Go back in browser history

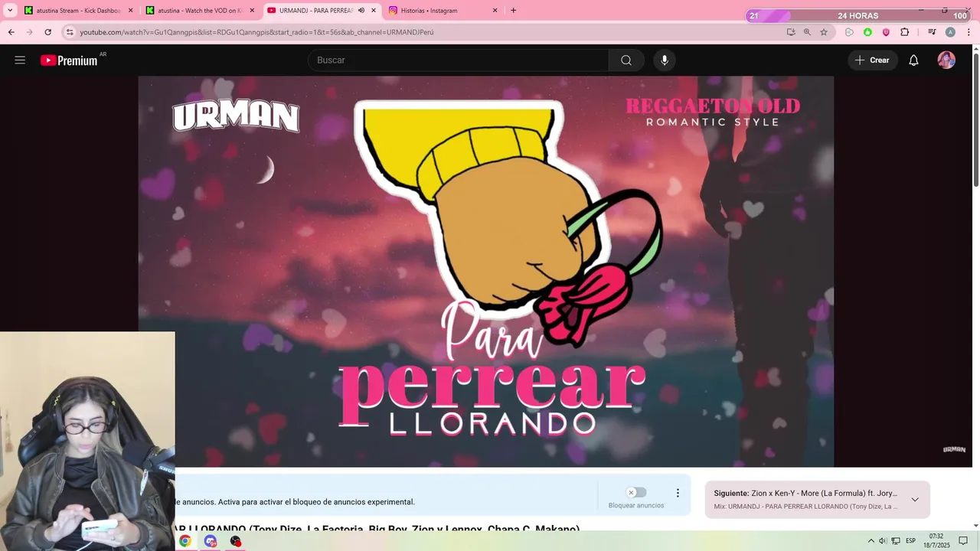11,32
